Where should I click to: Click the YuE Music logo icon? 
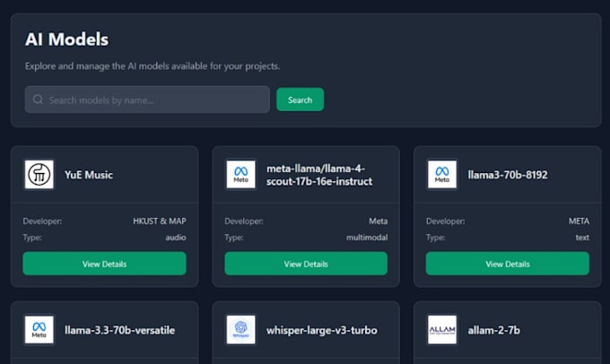click(39, 175)
